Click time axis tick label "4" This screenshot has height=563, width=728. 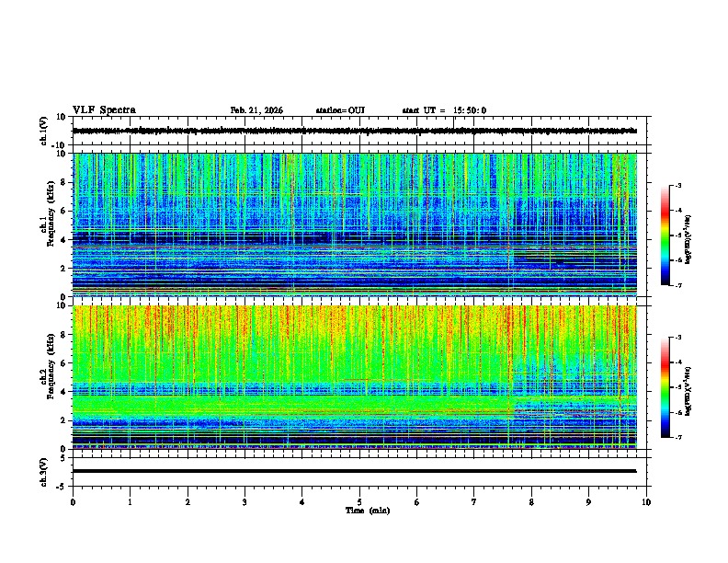302,502
